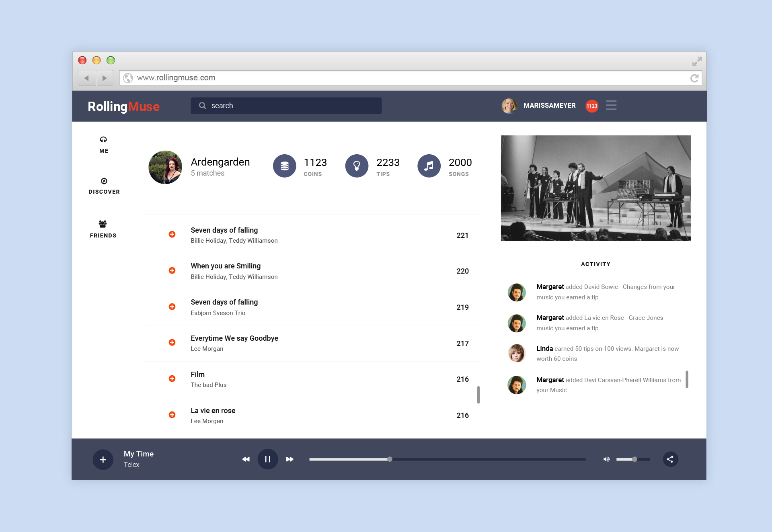Image resolution: width=772 pixels, height=532 pixels.
Task: Click Margaret in La vie en Rose activity
Action: coord(550,317)
